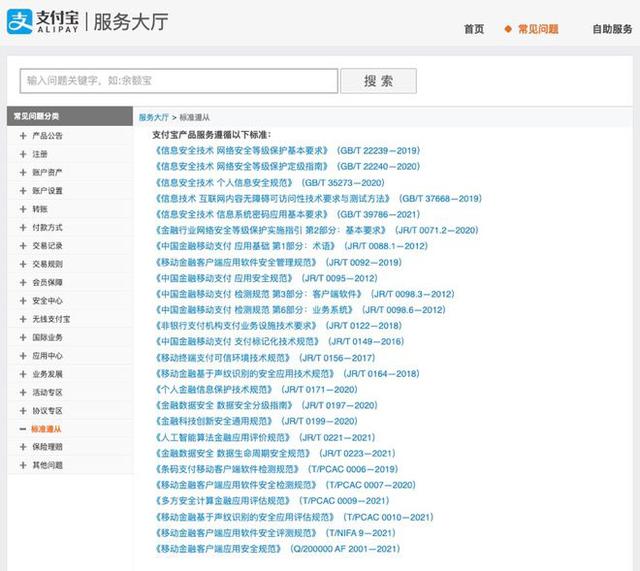Open the T/PCAC 0007—2020 standard link
Viewport: 640px width, 571px height.
click(285, 485)
